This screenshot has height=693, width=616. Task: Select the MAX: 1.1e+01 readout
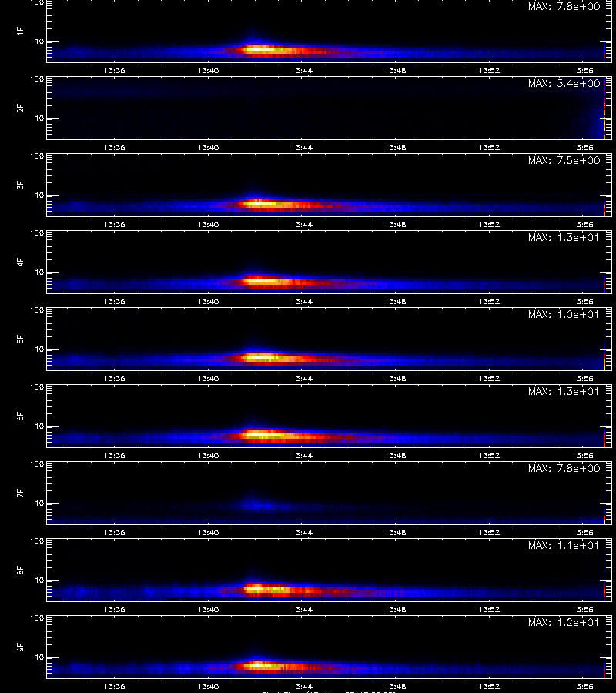[x=564, y=545]
